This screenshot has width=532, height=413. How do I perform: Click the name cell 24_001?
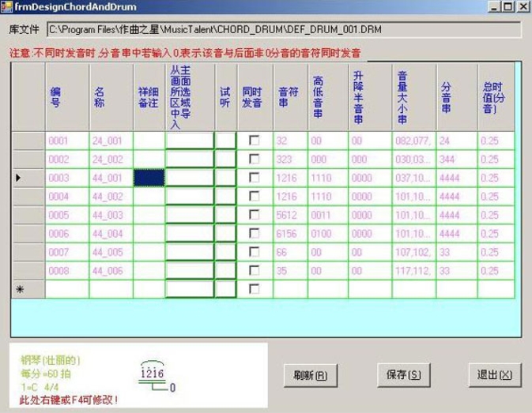[111, 141]
